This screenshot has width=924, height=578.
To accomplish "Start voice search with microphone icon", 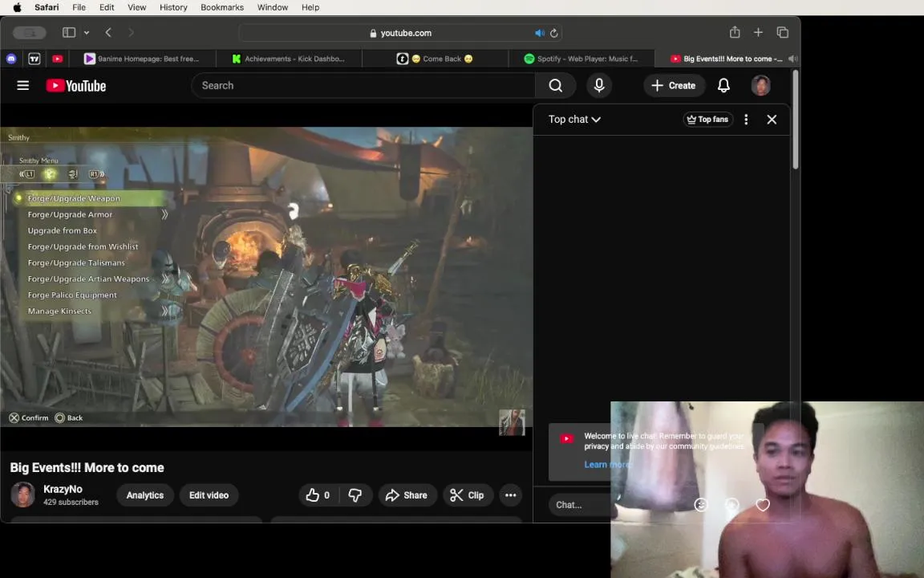I will pyautogui.click(x=598, y=86).
